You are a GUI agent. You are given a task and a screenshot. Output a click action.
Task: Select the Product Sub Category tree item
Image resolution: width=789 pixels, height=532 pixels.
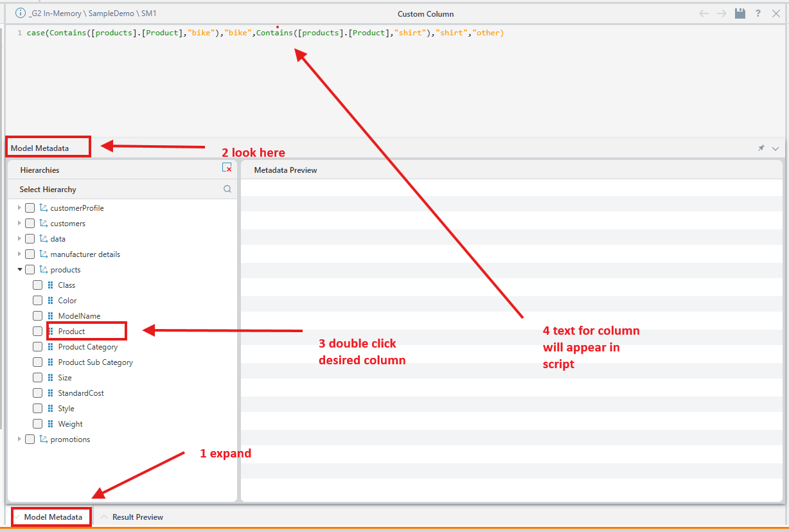click(x=96, y=362)
